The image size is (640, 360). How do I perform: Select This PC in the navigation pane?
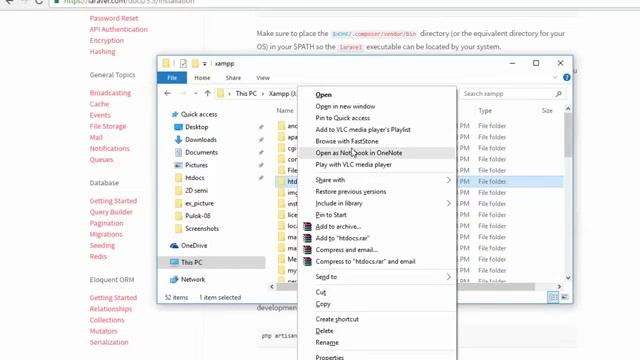pyautogui.click(x=191, y=262)
